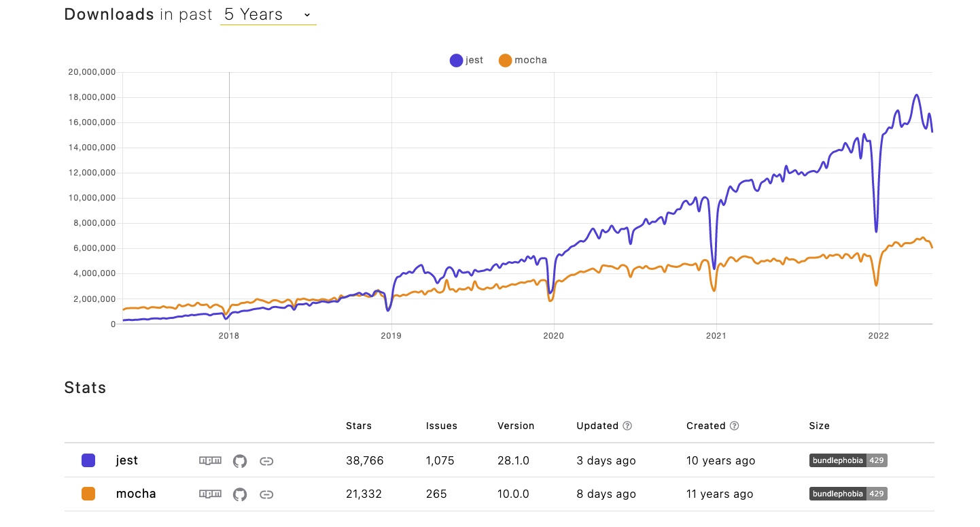Click jest issues count 1,075
Screen dimensions: 980x527
tap(440, 460)
